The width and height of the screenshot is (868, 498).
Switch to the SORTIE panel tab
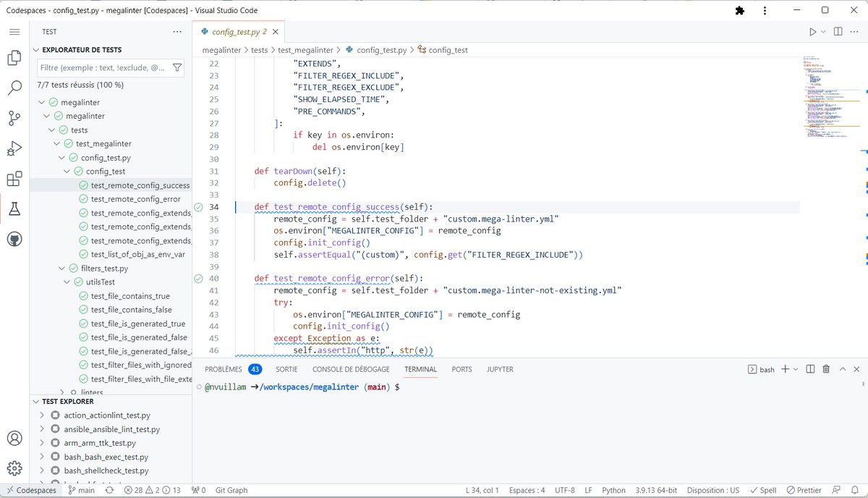coord(286,369)
